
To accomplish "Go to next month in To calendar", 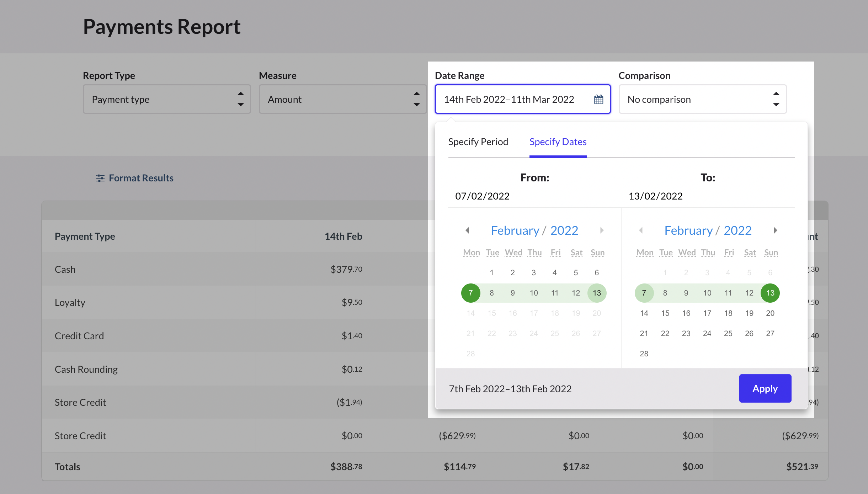I will [x=775, y=230].
